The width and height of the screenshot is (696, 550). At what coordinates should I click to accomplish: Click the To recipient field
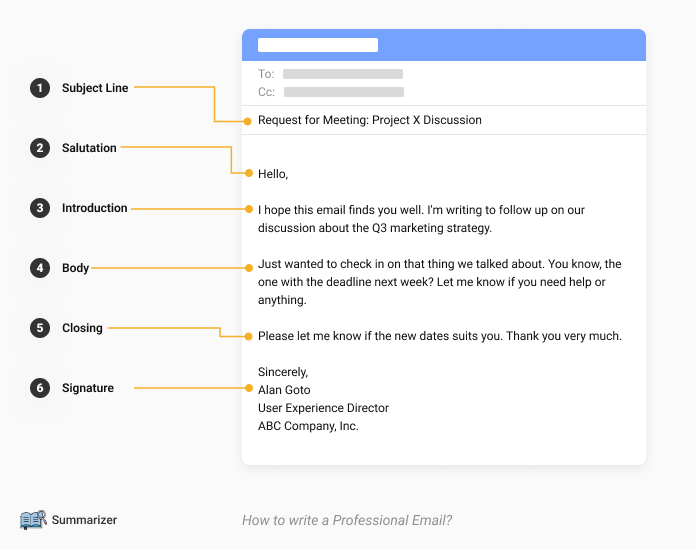pyautogui.click(x=343, y=74)
